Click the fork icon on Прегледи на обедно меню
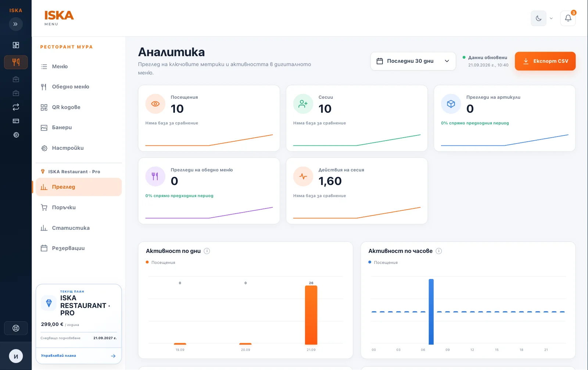 click(155, 177)
